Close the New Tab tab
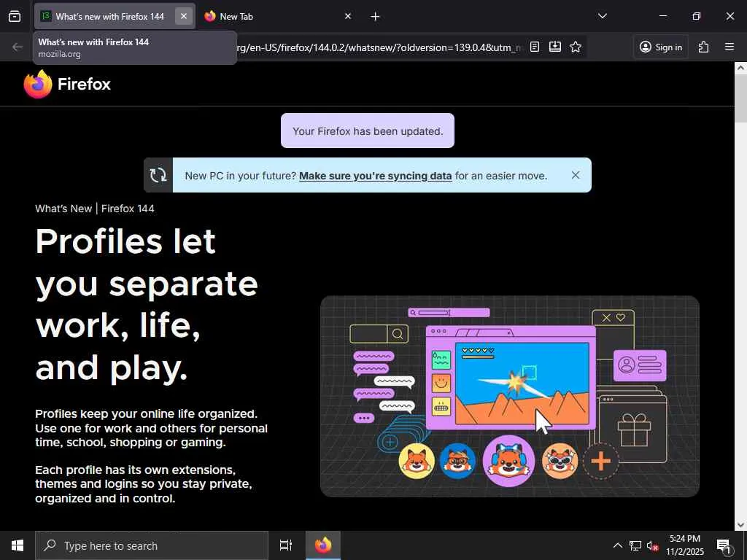 coord(348,16)
